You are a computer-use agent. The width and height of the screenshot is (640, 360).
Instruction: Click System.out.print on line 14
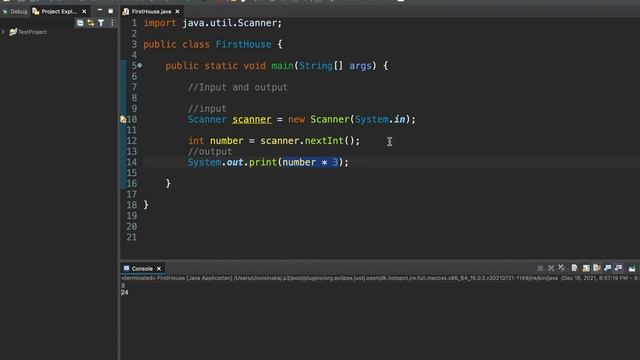(x=232, y=162)
